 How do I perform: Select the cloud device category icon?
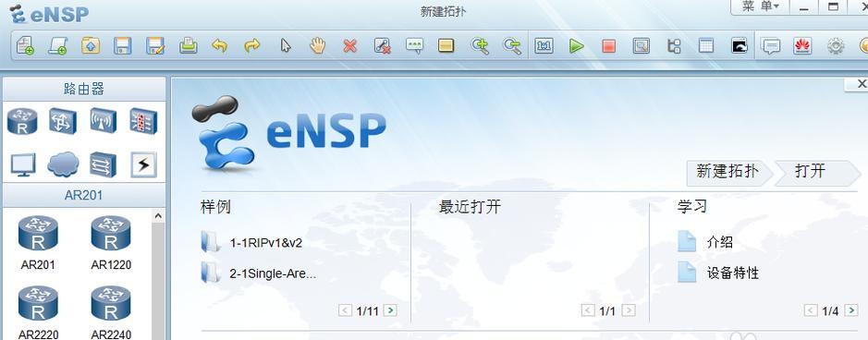(63, 164)
